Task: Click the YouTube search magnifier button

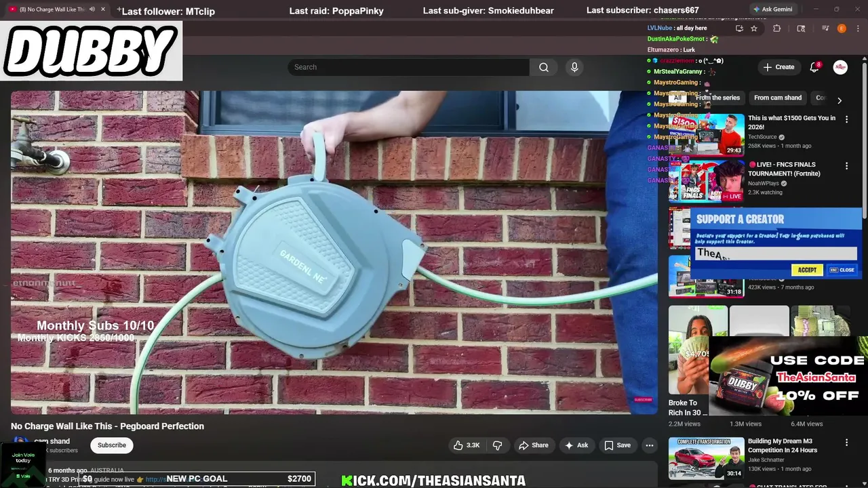Action: 544,67
